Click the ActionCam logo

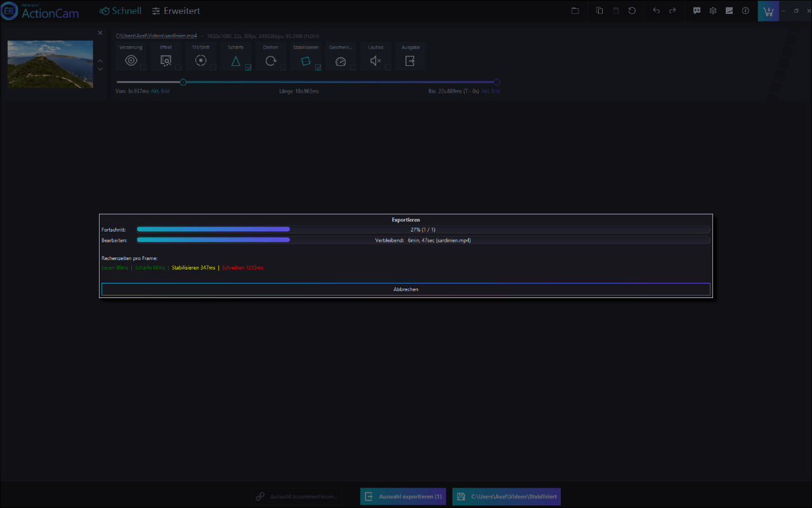tap(40, 11)
